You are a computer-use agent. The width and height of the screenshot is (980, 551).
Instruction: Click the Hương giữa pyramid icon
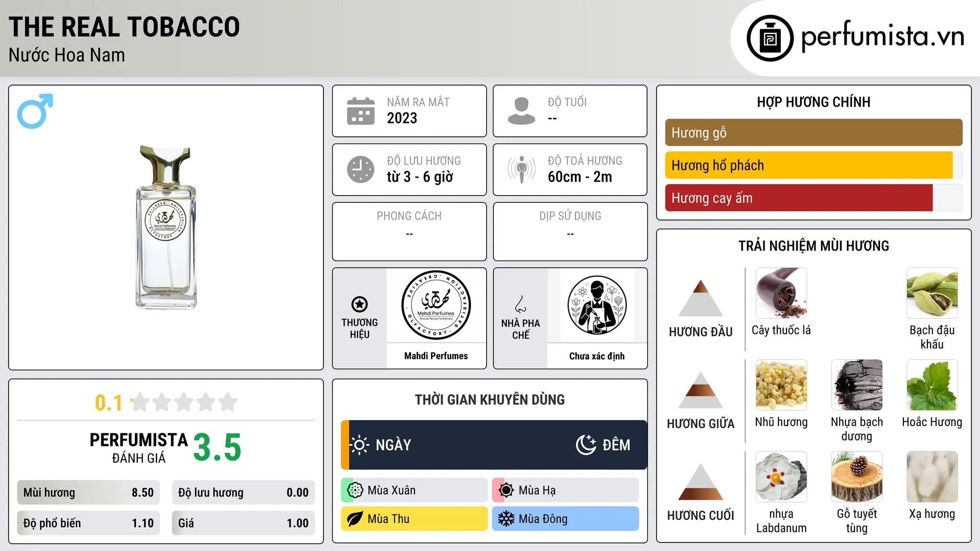pyautogui.click(x=701, y=389)
